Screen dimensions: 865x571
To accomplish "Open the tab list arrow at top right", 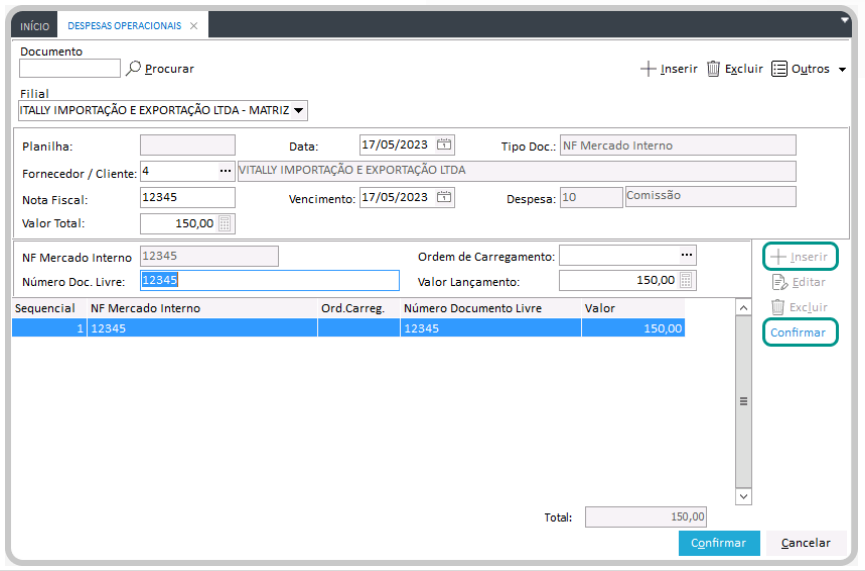I will 844,18.
